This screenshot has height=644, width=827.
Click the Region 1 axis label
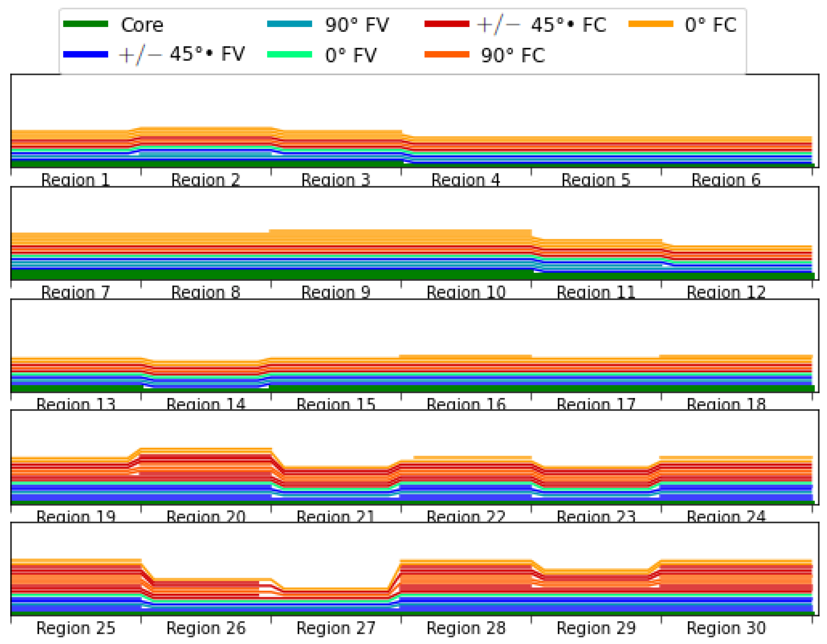pyautogui.click(x=75, y=180)
